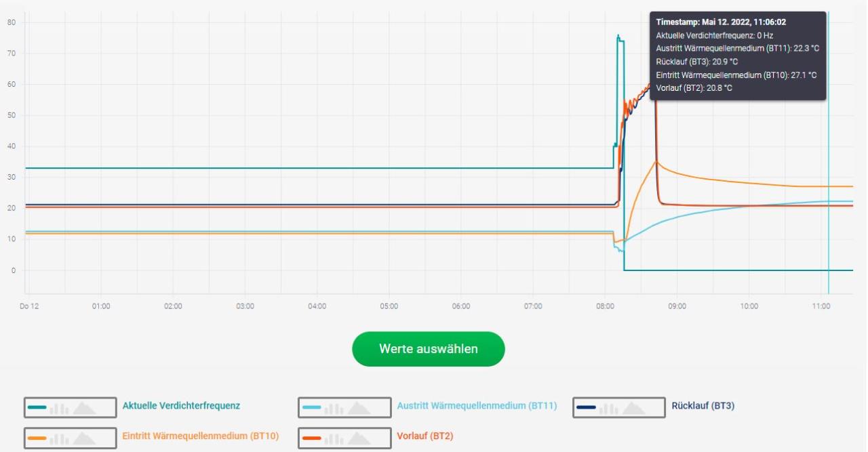
Task: Click the Werte auswählen button
Action: click(x=429, y=349)
